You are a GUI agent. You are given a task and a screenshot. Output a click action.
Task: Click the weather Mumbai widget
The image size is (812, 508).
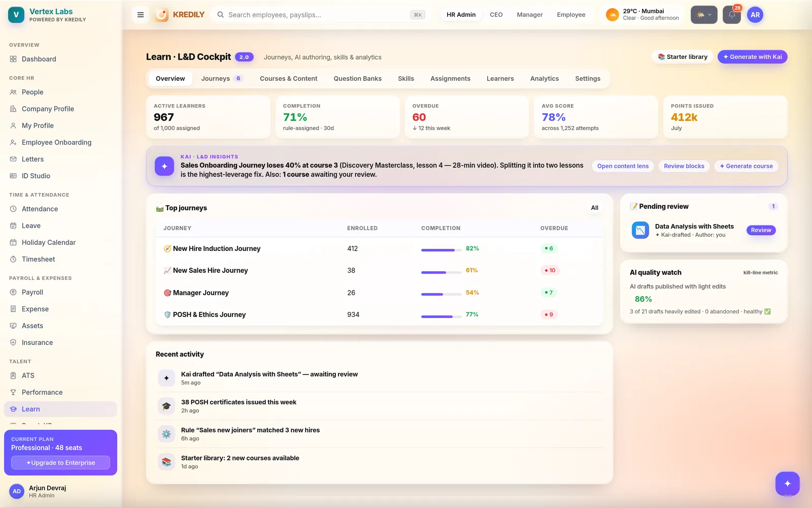pyautogui.click(x=644, y=15)
